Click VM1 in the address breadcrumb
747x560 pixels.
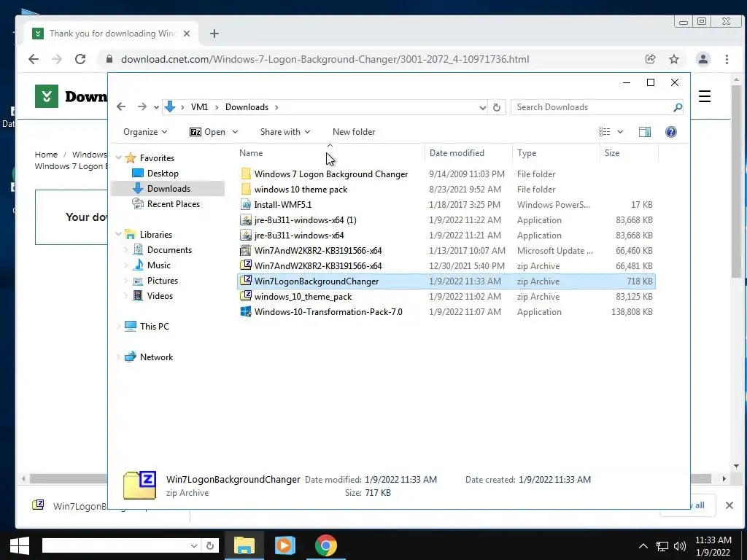click(199, 107)
